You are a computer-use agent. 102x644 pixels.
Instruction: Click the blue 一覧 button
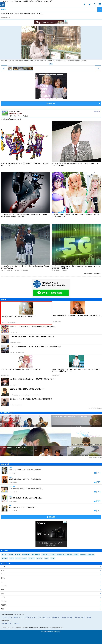(100, 9)
